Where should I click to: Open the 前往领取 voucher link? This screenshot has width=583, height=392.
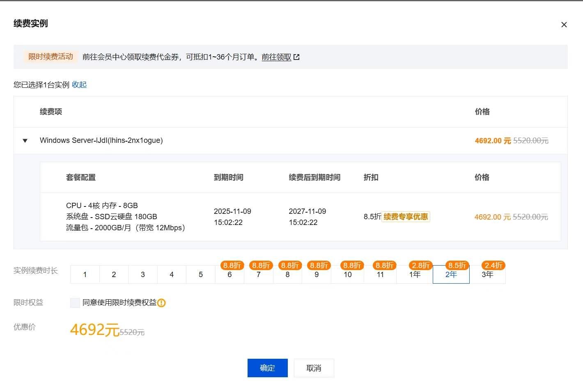276,57
